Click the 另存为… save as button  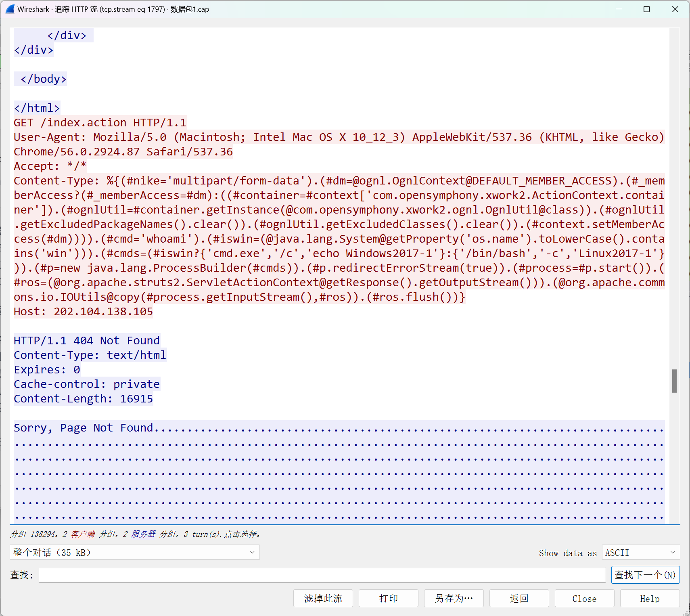pyautogui.click(x=454, y=598)
